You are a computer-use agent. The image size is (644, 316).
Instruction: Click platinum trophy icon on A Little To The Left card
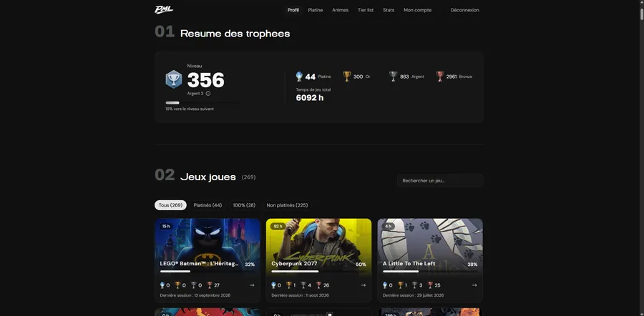[385, 285]
